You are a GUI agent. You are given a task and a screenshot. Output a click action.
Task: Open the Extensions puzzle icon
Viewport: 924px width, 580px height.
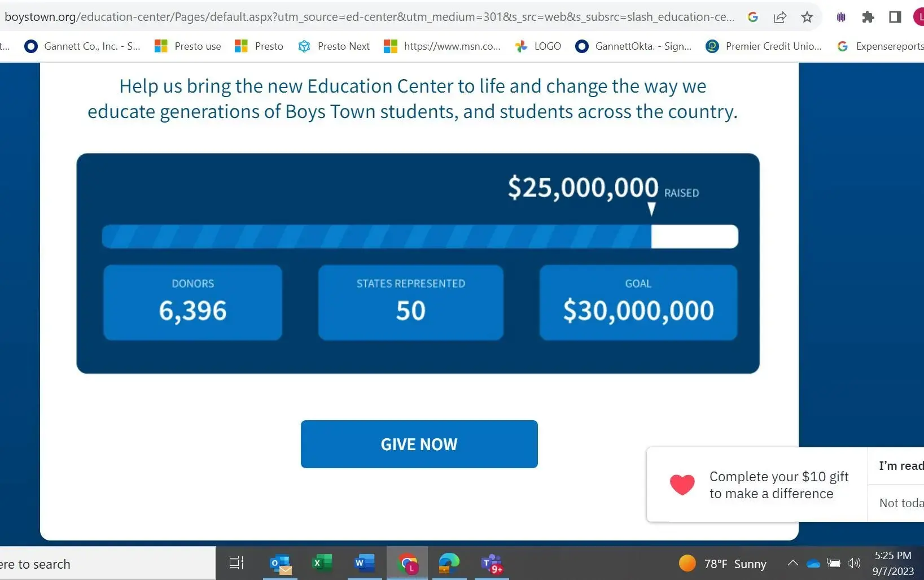click(868, 17)
